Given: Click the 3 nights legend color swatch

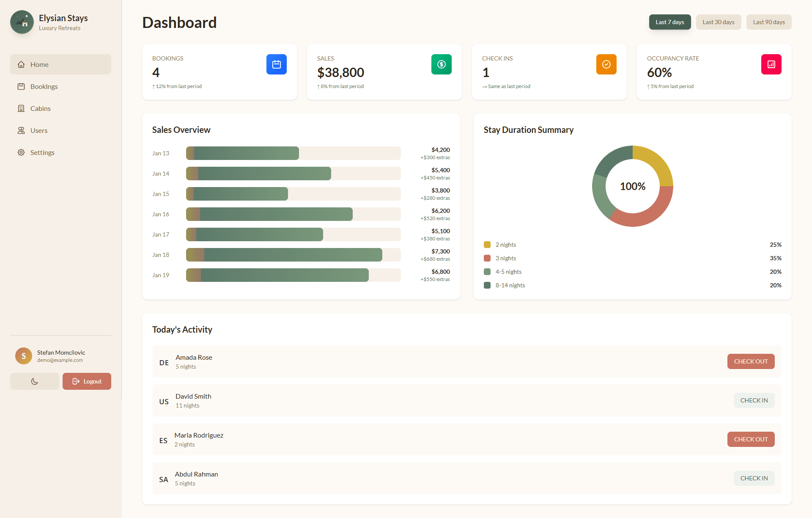Looking at the screenshot, I should tap(487, 258).
